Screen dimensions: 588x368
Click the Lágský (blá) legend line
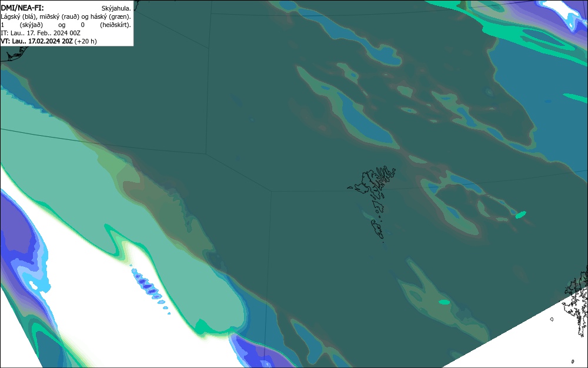tap(66, 16)
